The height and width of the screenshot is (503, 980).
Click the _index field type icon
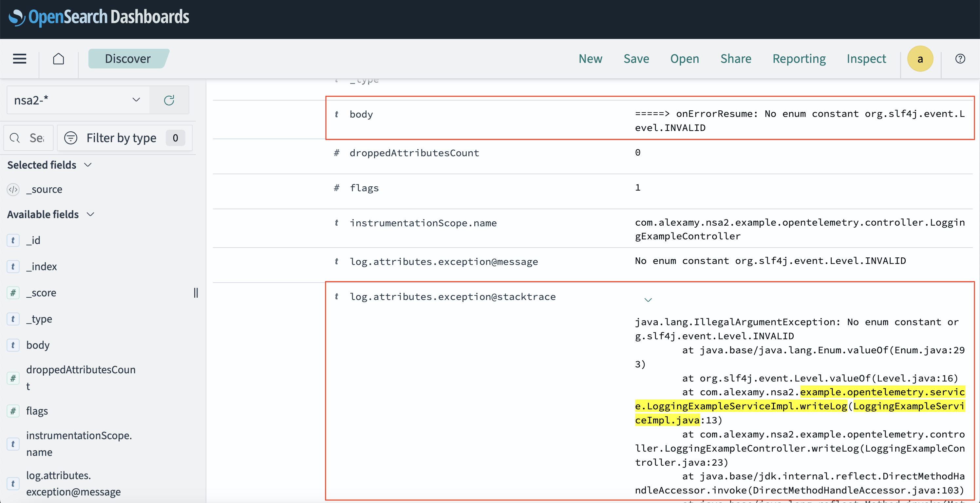(13, 266)
